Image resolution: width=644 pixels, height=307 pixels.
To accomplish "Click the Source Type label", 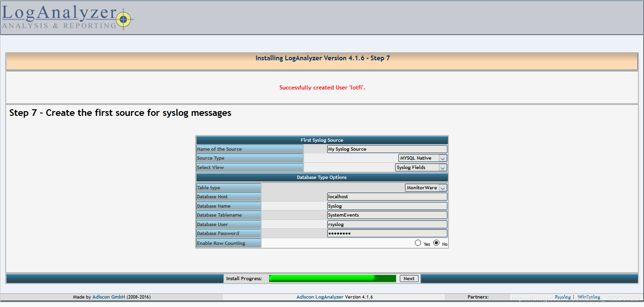I will click(x=211, y=158).
